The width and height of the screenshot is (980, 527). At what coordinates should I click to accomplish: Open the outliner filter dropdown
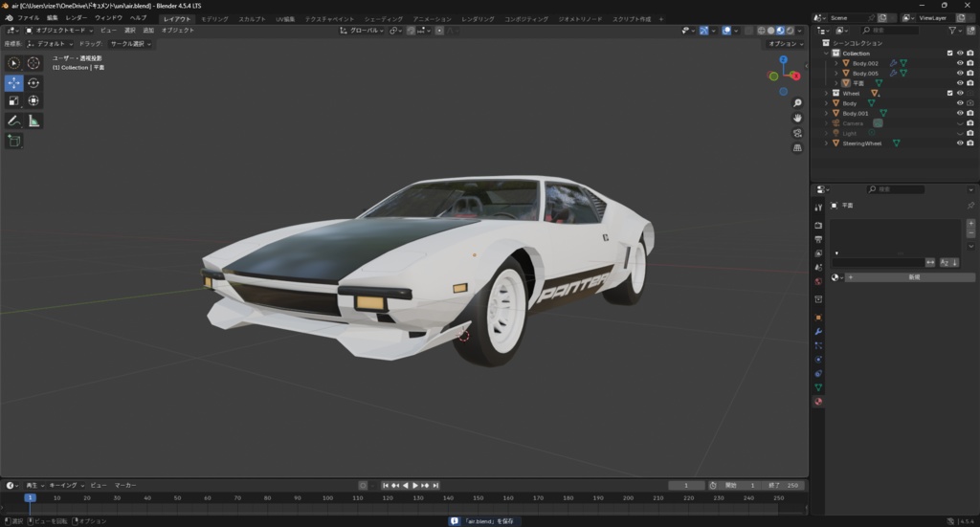click(956, 30)
